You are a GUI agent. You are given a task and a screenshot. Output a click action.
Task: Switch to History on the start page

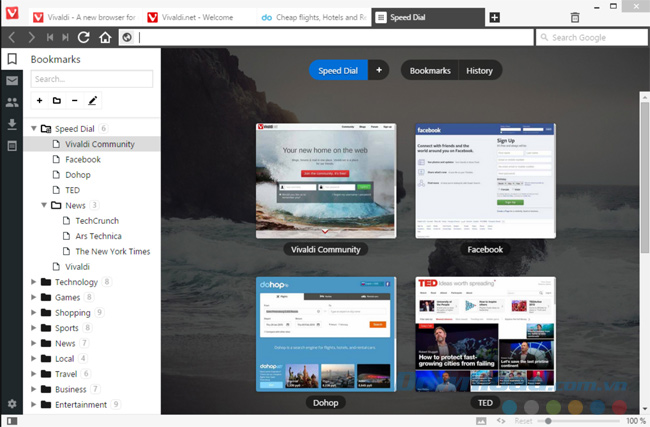(479, 71)
